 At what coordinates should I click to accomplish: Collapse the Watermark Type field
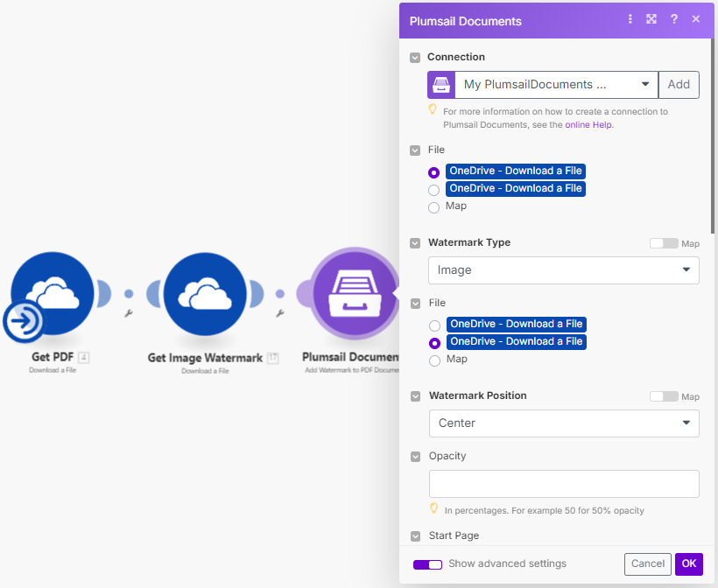[415, 243]
